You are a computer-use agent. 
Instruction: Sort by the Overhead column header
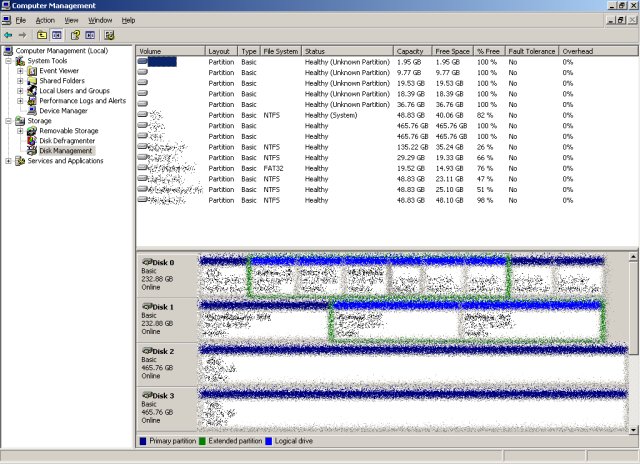pos(598,51)
